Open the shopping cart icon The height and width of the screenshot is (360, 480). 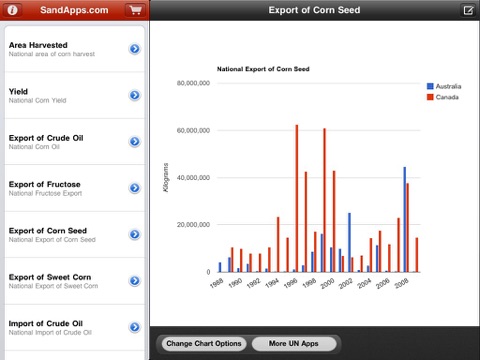tap(135, 10)
